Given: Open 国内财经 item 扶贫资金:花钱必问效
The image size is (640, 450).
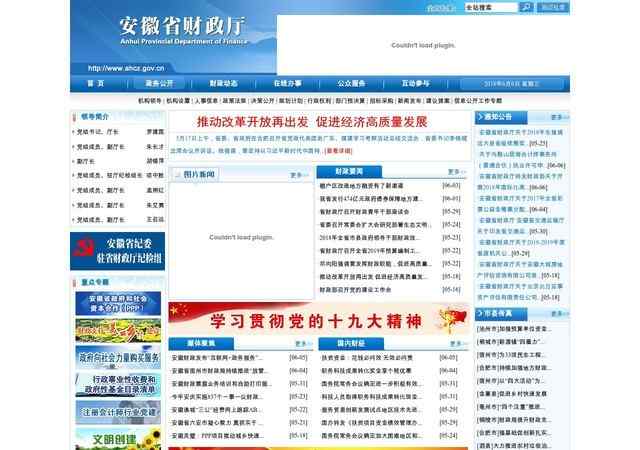Looking at the screenshot, I should (367, 358).
